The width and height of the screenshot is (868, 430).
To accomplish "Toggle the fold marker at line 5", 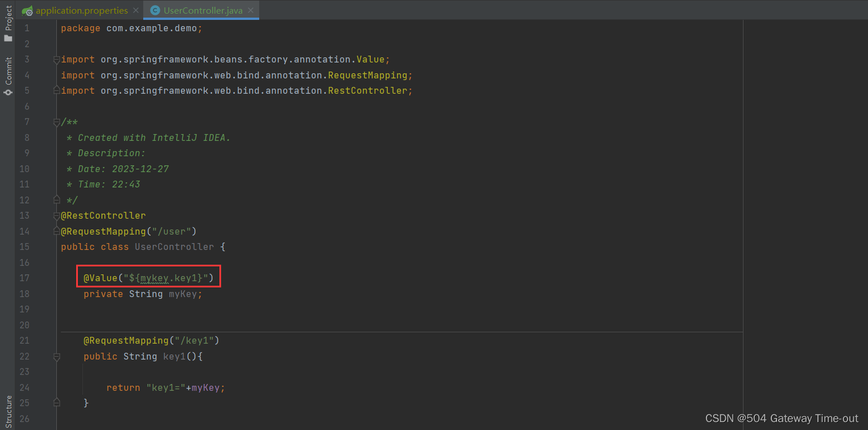I will (x=56, y=90).
